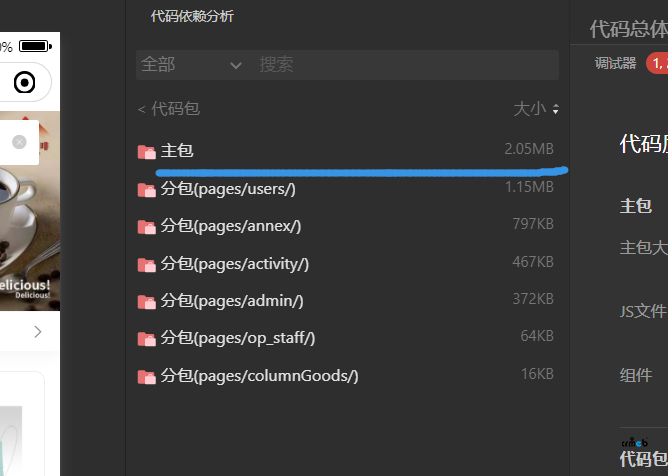Open the 全部 filter dropdown
The width and height of the screenshot is (668, 476).
click(191, 65)
